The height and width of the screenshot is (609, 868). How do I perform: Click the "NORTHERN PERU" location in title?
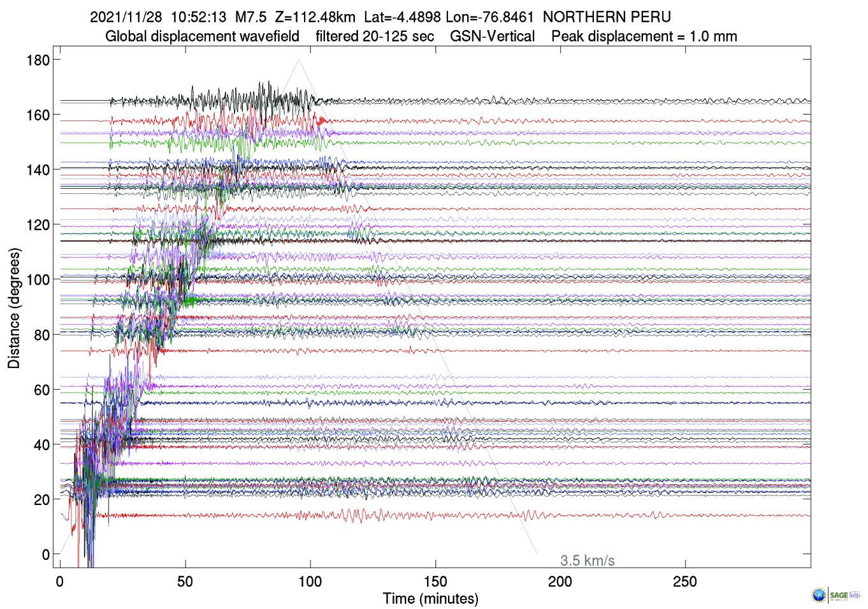pos(607,17)
